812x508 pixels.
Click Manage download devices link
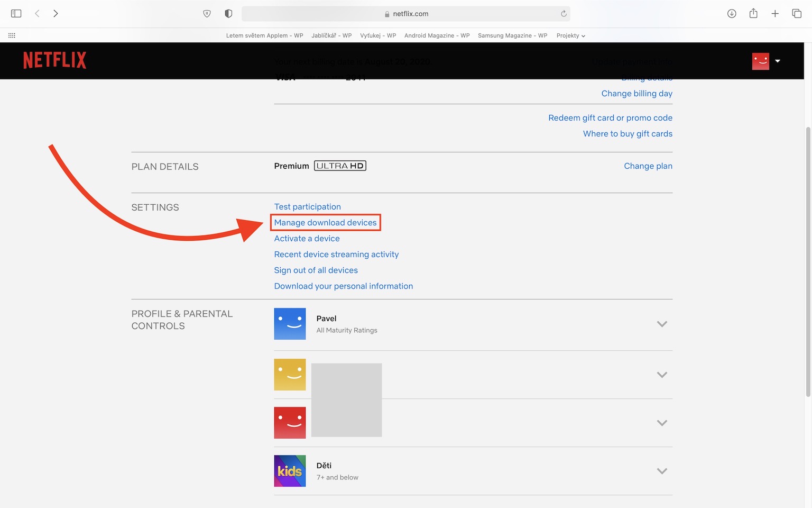click(325, 223)
